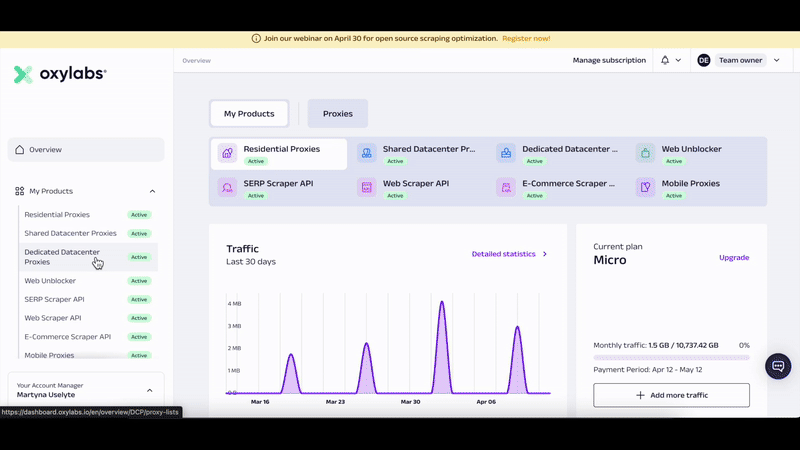Collapse the My Products sidebar section

(152, 191)
